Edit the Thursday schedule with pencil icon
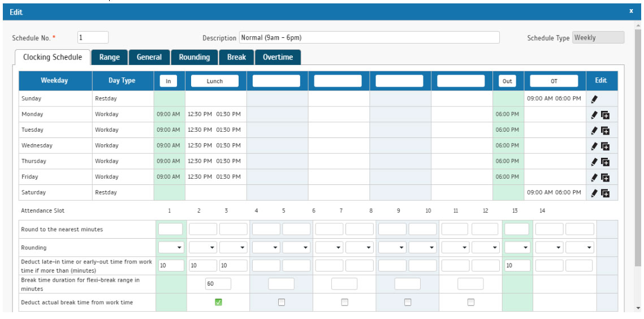This screenshot has height=319, width=644. point(594,162)
